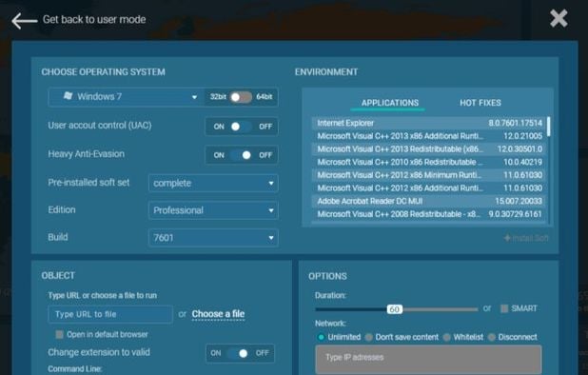Select Microsoft Visual C++ 2013 Redistributable row

click(428, 148)
